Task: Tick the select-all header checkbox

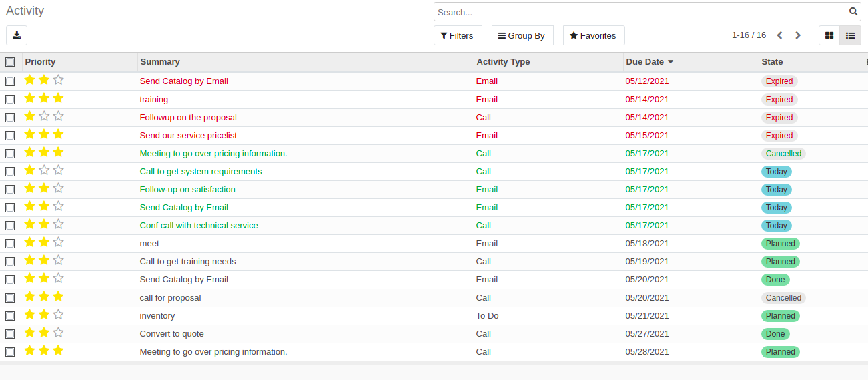Action: click(10, 62)
